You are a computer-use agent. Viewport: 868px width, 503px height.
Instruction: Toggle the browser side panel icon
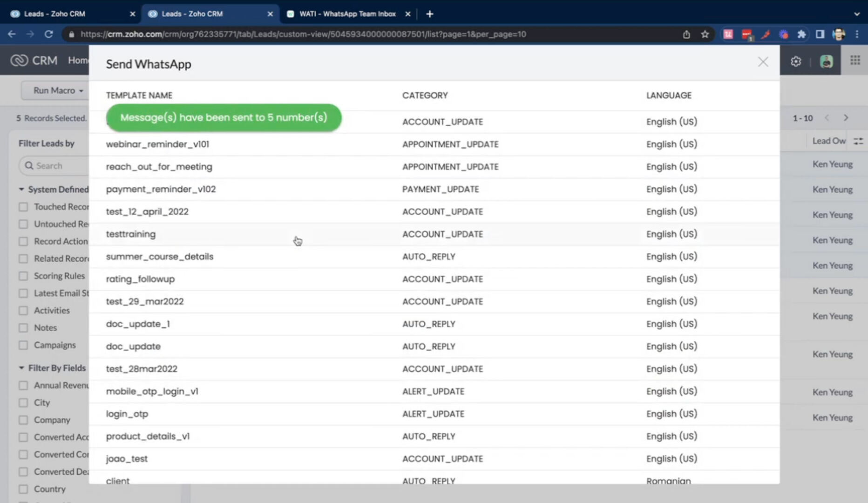(820, 34)
